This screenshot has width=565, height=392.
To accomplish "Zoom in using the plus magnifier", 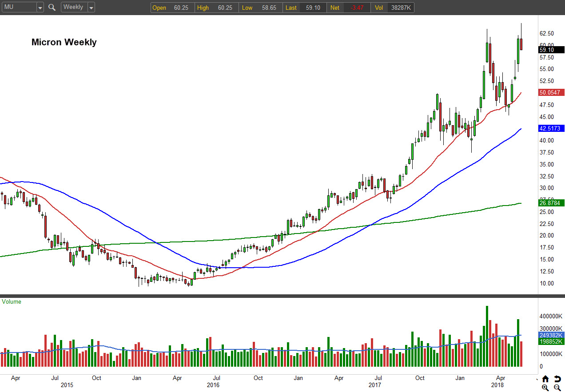I will coord(545,388).
